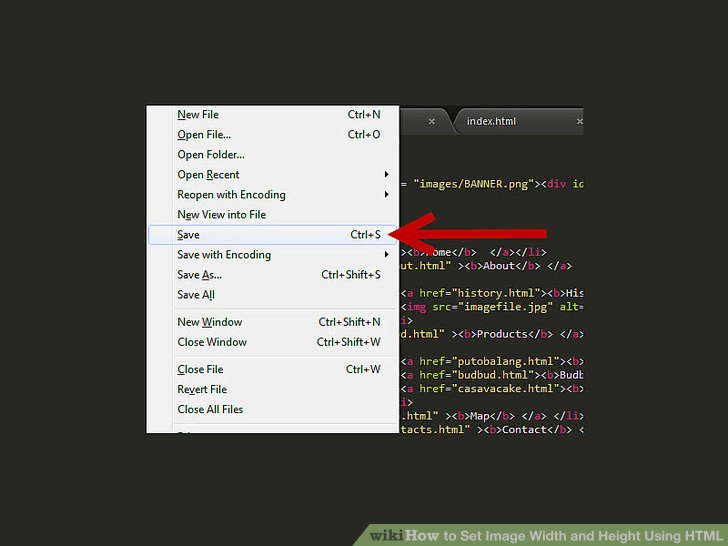Open a New Window from menu

click(x=273, y=322)
